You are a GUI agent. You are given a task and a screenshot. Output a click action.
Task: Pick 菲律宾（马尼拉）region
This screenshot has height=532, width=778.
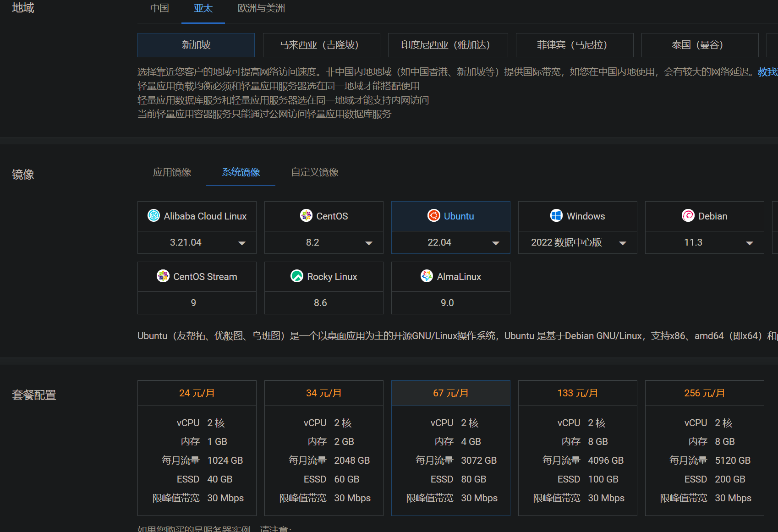(575, 45)
